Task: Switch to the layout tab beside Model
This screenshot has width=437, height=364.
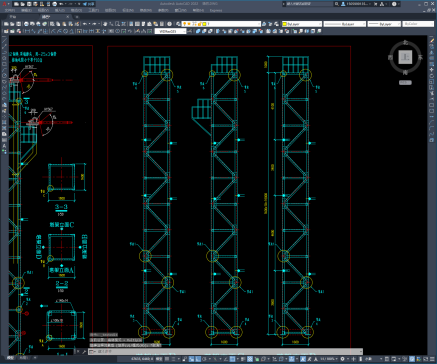Action: (24, 358)
